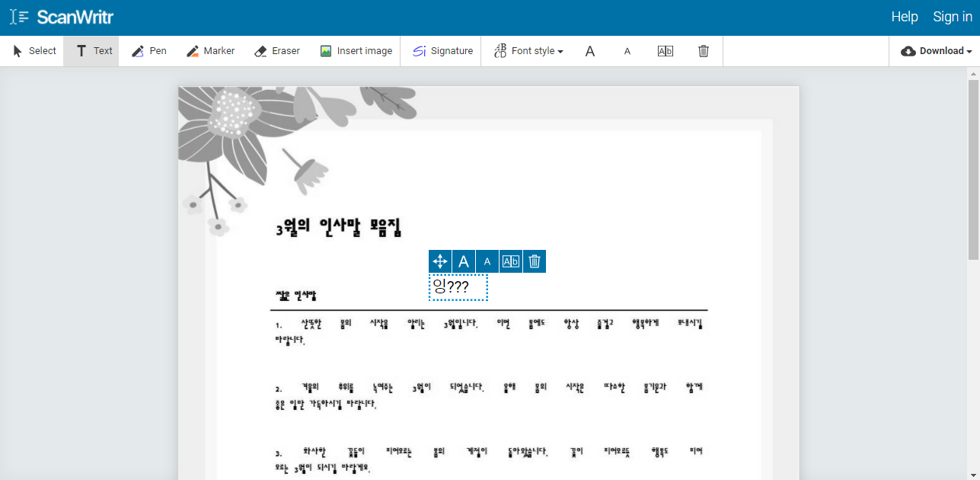Click the ScanWritr logo
980x480 pixels.
(x=62, y=17)
